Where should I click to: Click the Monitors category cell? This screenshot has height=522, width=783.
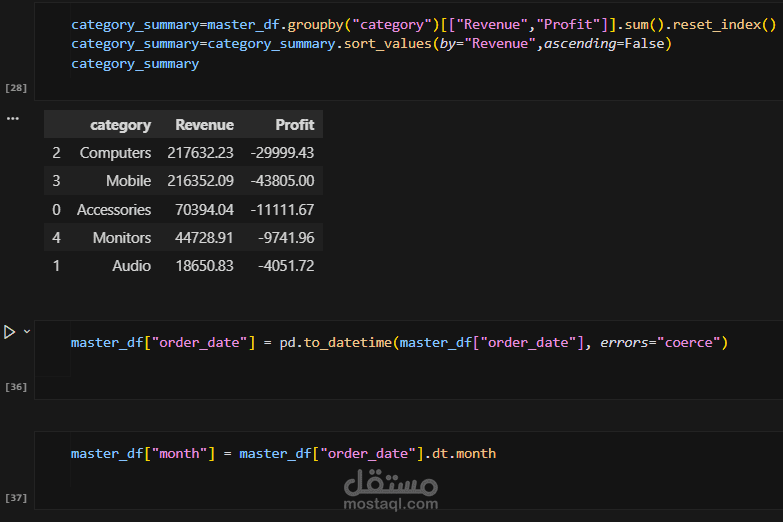tap(122, 238)
